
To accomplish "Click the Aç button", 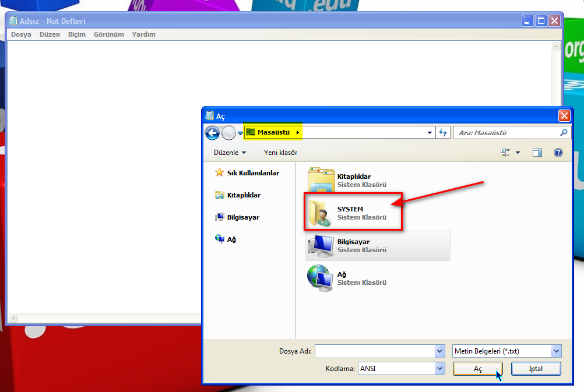I will 477,369.
